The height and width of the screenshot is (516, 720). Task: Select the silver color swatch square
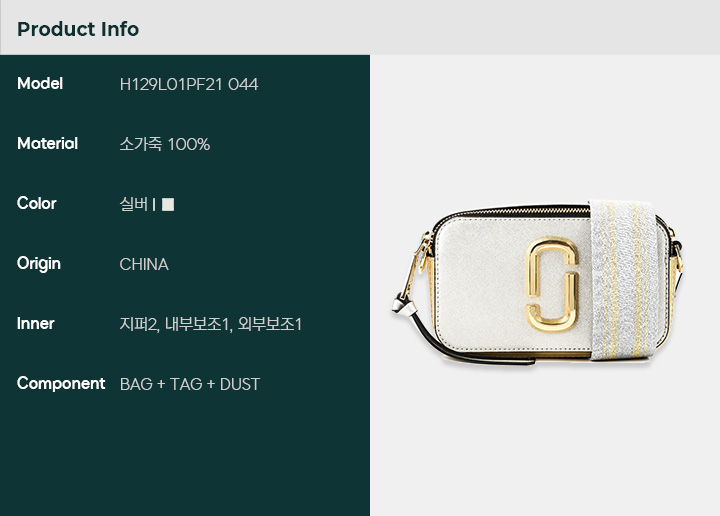168,204
